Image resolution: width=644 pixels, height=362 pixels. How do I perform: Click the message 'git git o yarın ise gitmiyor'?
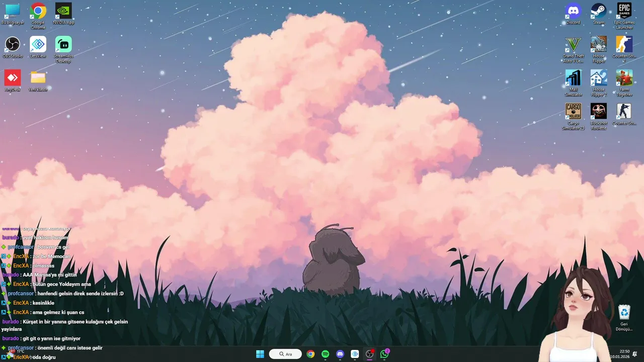[52, 339]
